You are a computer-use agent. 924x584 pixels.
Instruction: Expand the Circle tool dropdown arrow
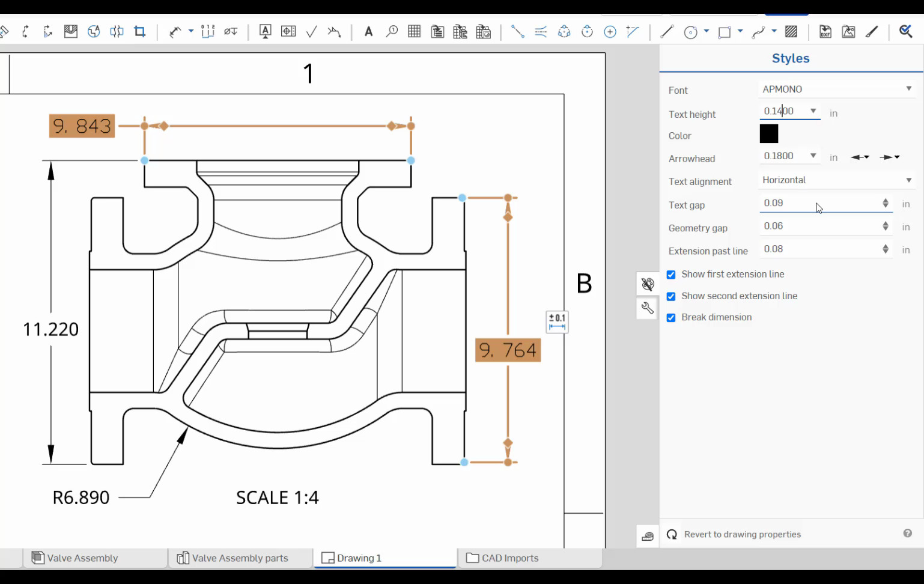point(707,31)
